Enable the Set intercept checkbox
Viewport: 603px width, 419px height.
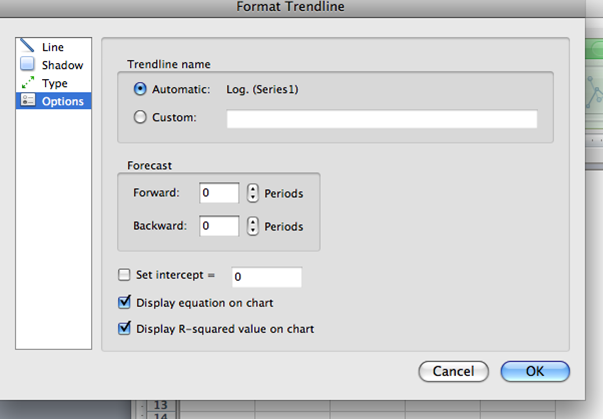click(x=124, y=275)
